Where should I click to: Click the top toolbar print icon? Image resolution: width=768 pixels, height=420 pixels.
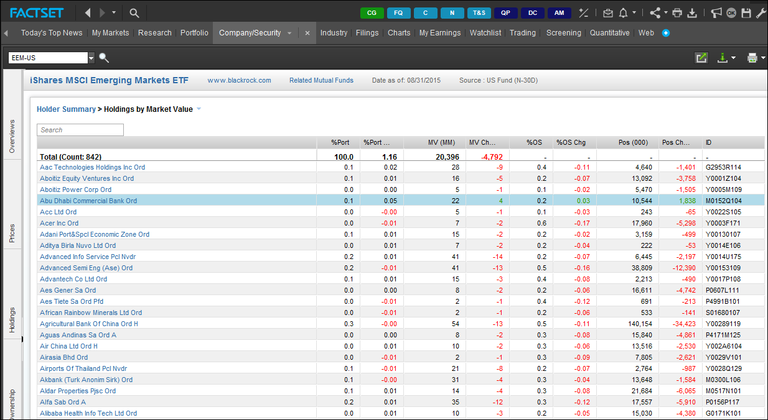pyautogui.click(x=677, y=13)
